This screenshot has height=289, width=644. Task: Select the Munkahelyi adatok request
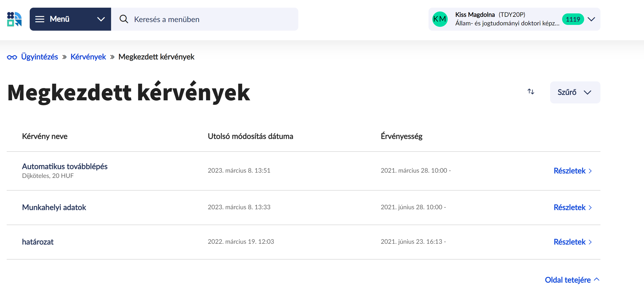point(54,207)
